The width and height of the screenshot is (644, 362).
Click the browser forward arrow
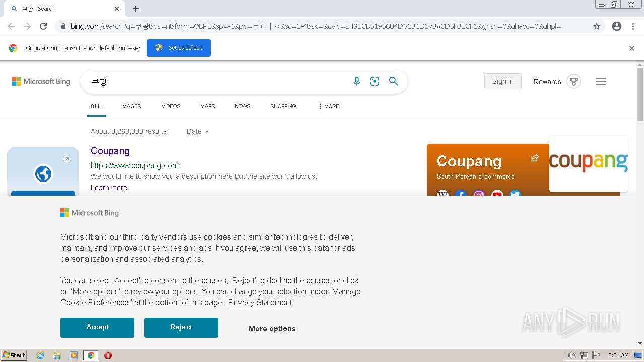[x=27, y=26]
